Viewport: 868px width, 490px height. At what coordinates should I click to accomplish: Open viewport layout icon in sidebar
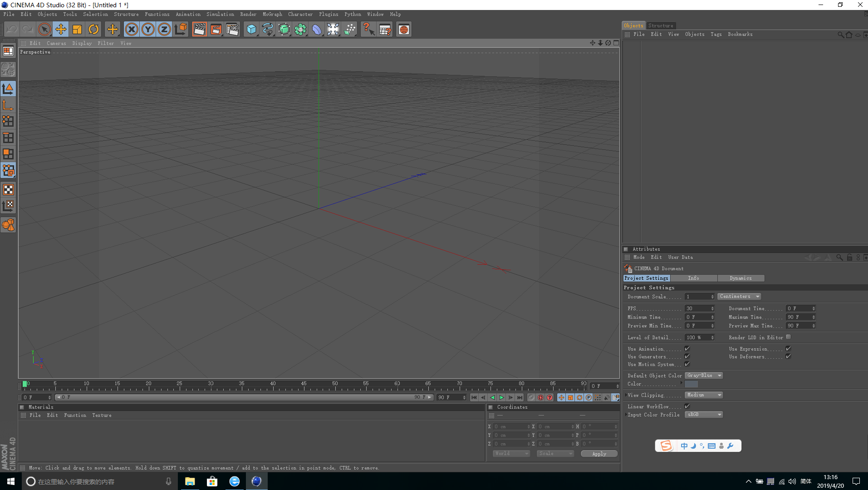click(8, 51)
